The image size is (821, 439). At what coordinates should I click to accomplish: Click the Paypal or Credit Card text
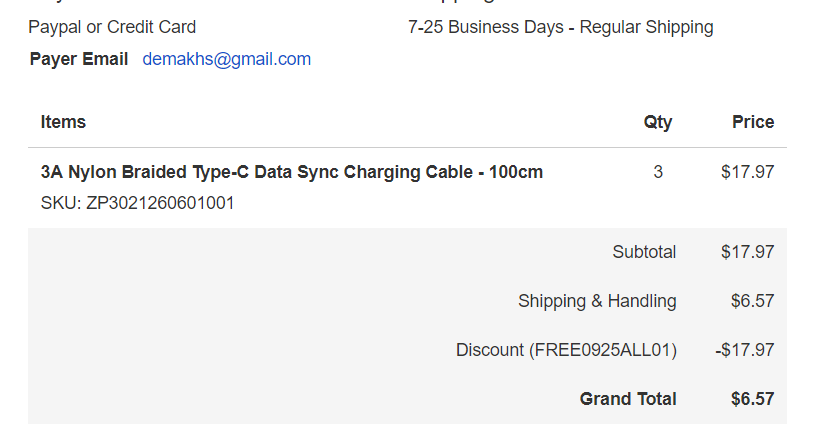click(x=112, y=27)
